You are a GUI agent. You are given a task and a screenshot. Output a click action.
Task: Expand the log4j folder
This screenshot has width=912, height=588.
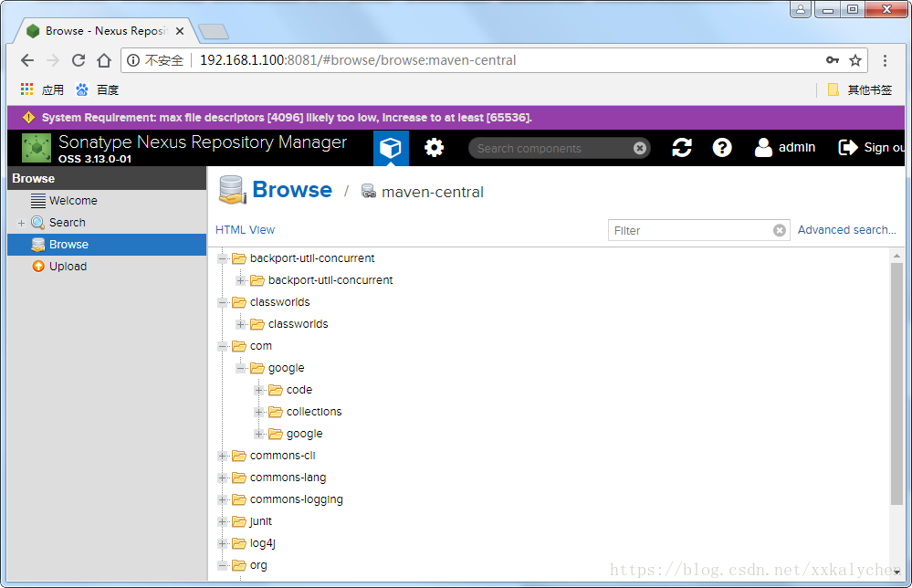tap(222, 544)
